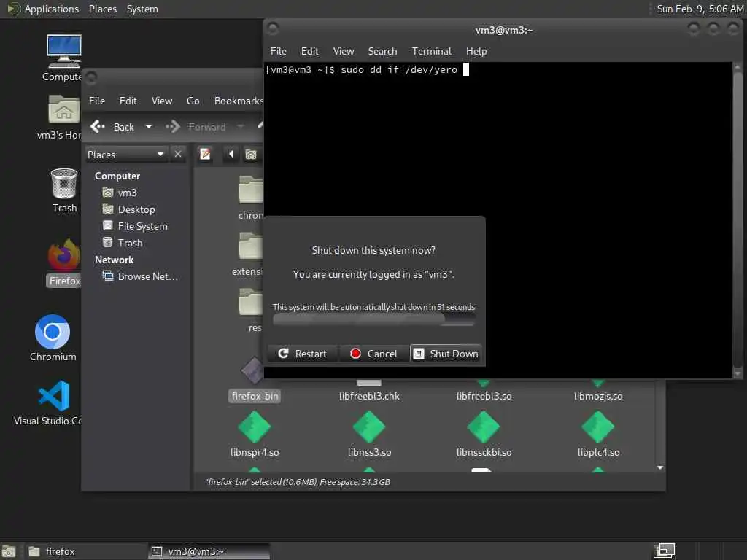This screenshot has width=747, height=560.
Task: Click the date and time clock
Action: pyautogui.click(x=700, y=9)
